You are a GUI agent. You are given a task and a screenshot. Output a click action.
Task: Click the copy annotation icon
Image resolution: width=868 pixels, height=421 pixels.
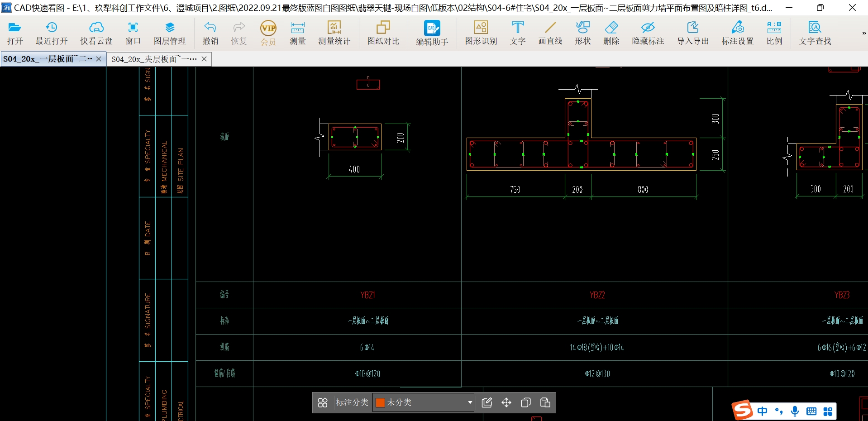click(x=526, y=402)
